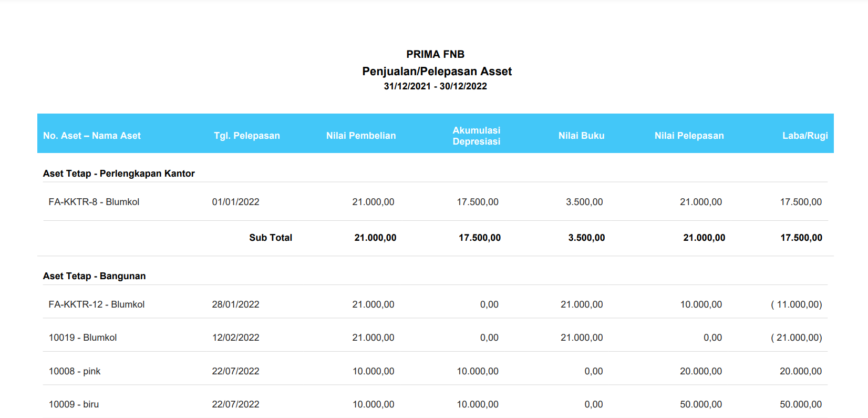Click the PRIMA FNB company title
This screenshot has height=418, width=868.
point(435,54)
